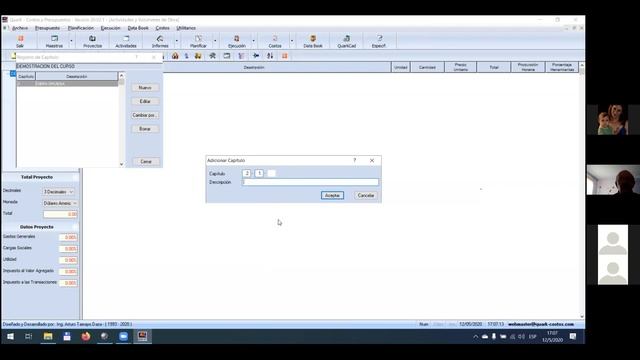Click the blue figure icon beside house icon

(187, 56)
